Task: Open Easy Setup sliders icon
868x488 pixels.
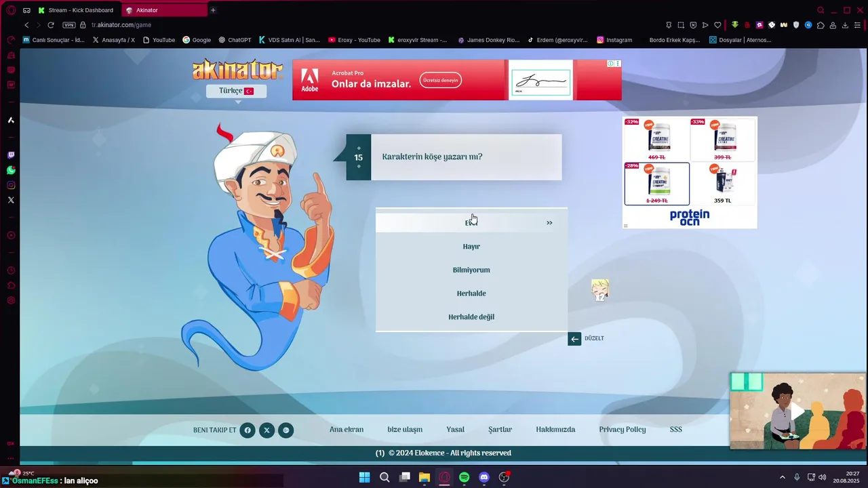Action: click(857, 25)
